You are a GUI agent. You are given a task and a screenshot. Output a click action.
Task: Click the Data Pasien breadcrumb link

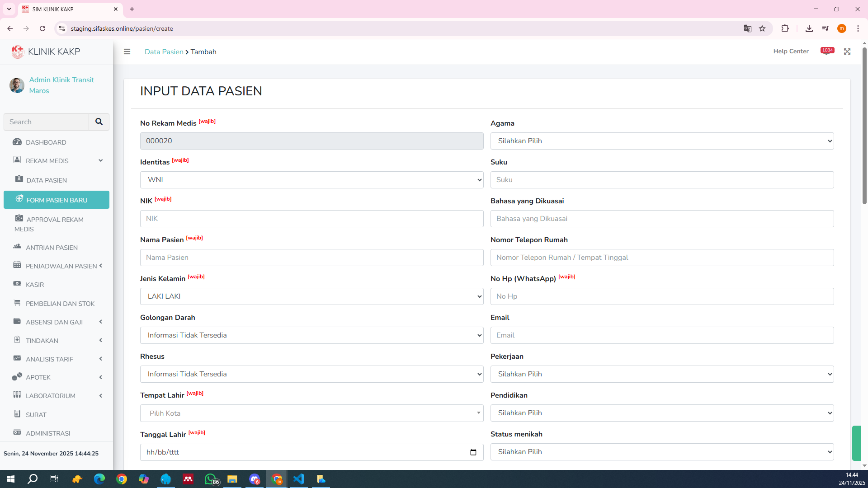point(164,52)
